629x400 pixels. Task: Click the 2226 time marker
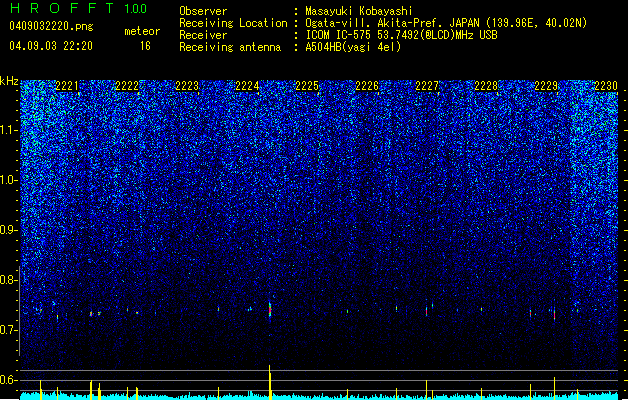(367, 86)
